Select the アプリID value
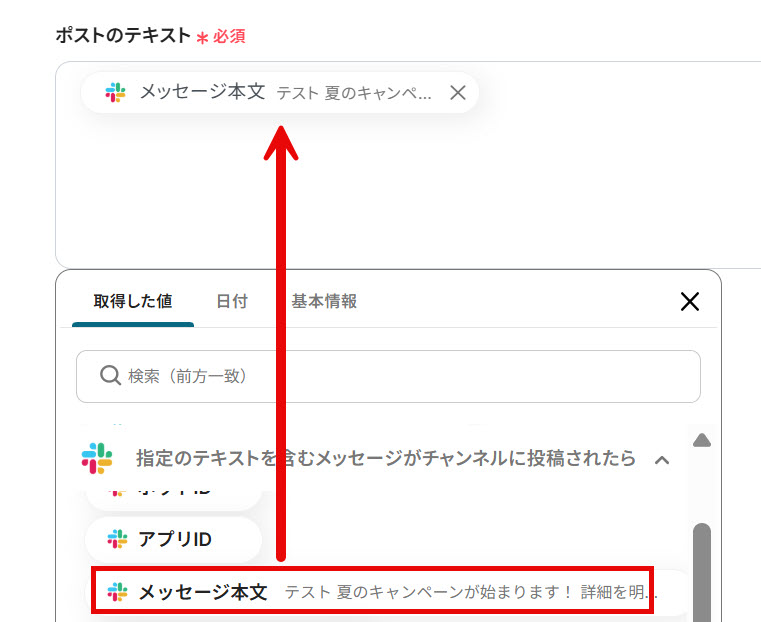Viewport: 761px width, 622px height. click(x=174, y=539)
